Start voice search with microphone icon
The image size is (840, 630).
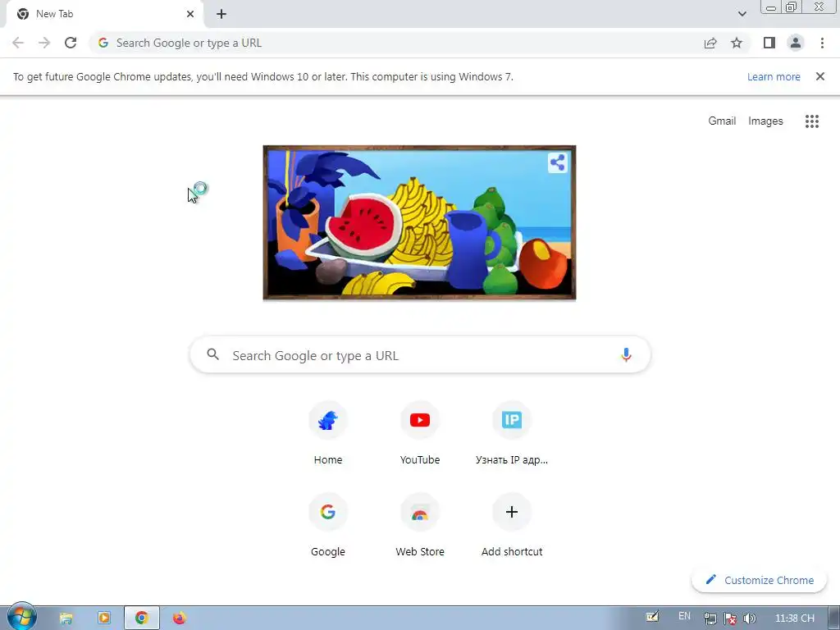click(626, 354)
